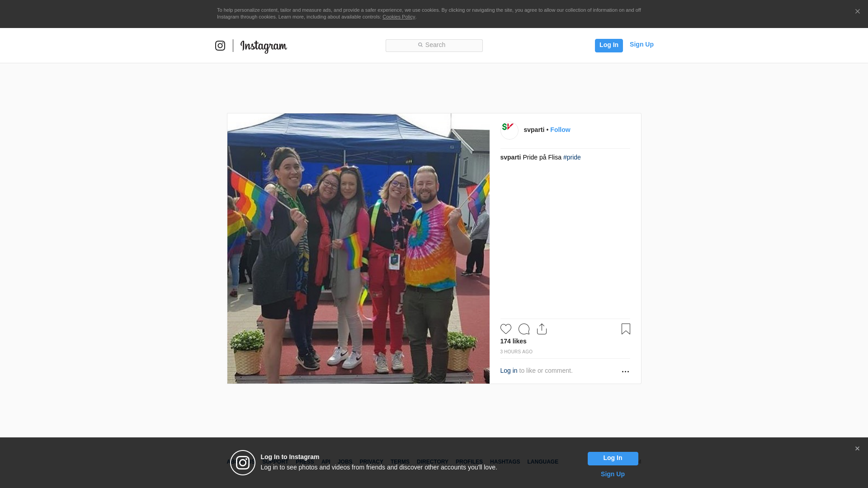
Task: Open the three-dot more options menu
Action: (625, 371)
